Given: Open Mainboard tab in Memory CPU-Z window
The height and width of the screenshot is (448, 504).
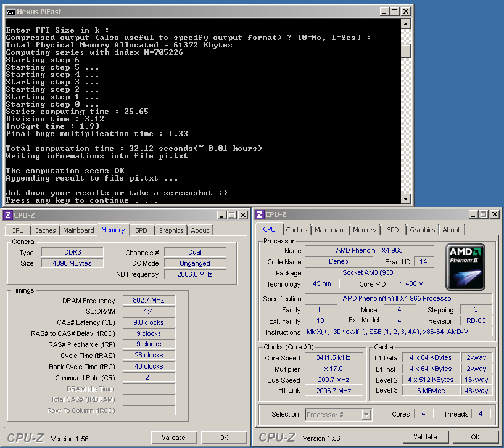Looking at the screenshot, I should pos(78,230).
